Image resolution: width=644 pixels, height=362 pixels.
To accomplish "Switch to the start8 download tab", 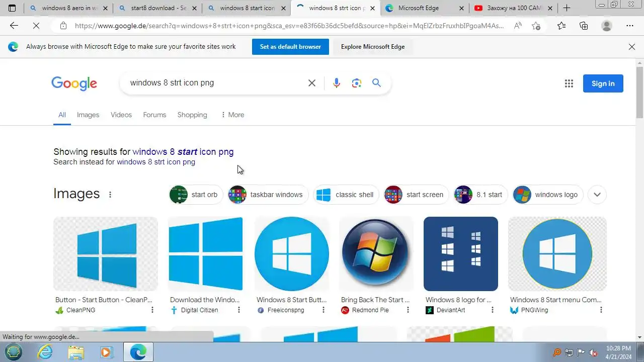I will pos(158,8).
